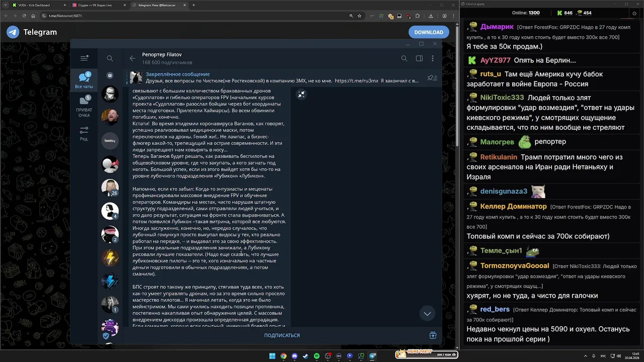The width and height of the screenshot is (644, 362).
Task: Open the 'Ред.' folder settings
Action: (x=84, y=133)
